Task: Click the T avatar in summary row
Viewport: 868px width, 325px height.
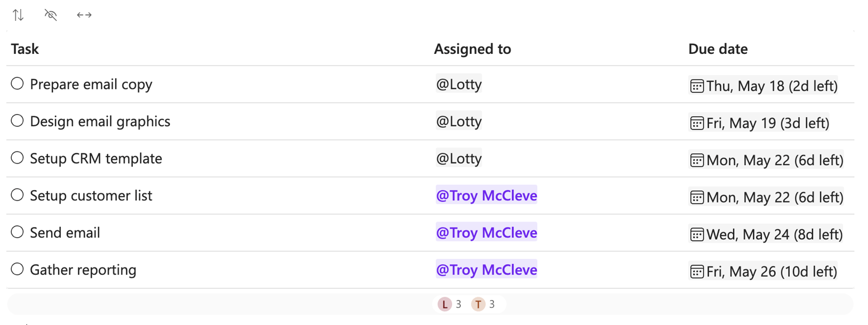Action: pos(478,304)
